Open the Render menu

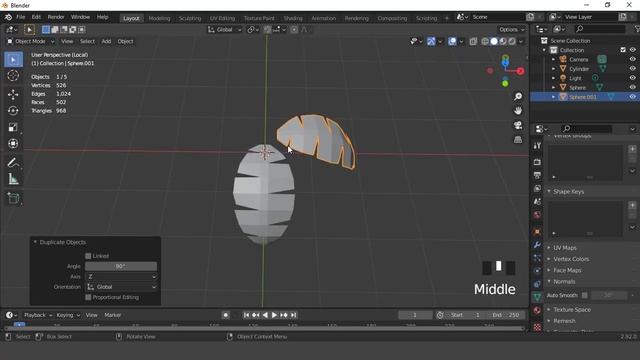[x=56, y=17]
